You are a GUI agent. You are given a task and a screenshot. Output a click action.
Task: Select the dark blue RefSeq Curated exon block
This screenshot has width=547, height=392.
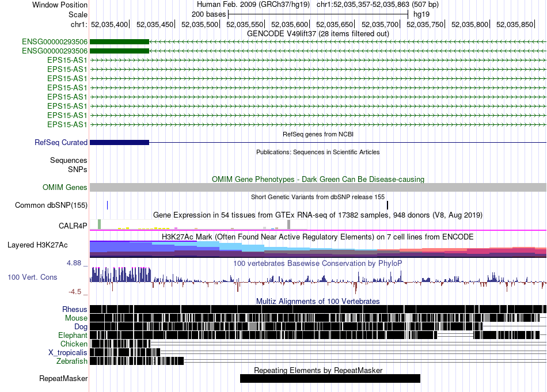pos(119,142)
